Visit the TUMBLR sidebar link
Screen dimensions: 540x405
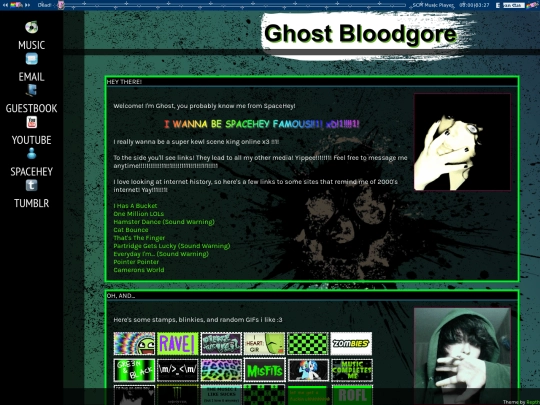[x=31, y=204]
